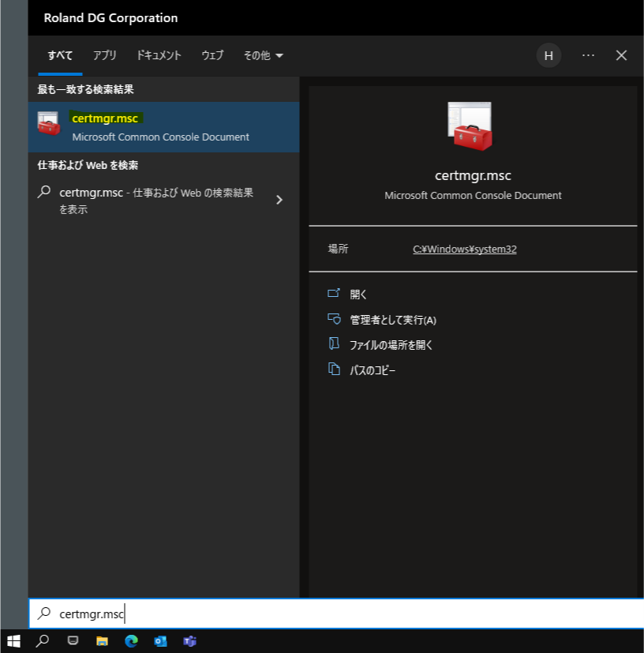Switch to the ドキュメント tab
Image resolution: width=644 pixels, height=653 pixels.
(x=159, y=55)
